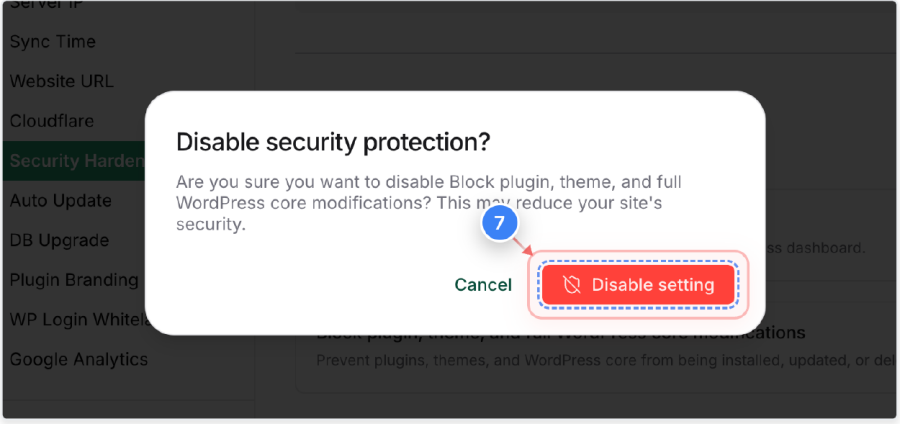
Task: Click the 'Disable security protection?' dialog title
Action: coord(333,142)
